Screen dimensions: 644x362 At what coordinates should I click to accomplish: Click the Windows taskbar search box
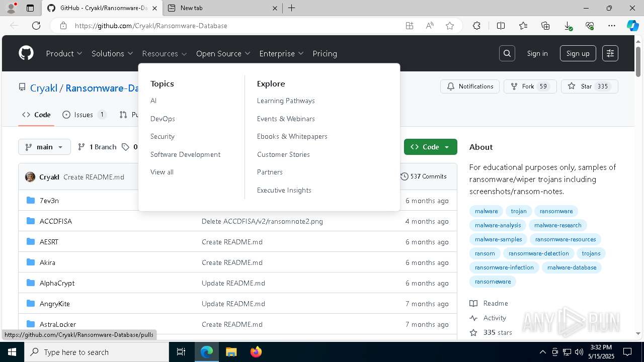click(96, 352)
